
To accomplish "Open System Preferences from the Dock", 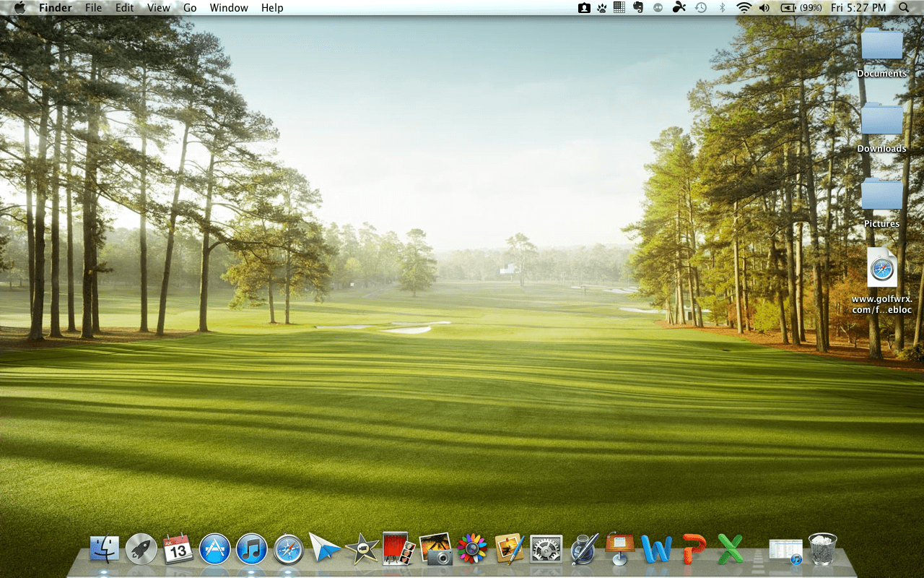I will (x=546, y=549).
